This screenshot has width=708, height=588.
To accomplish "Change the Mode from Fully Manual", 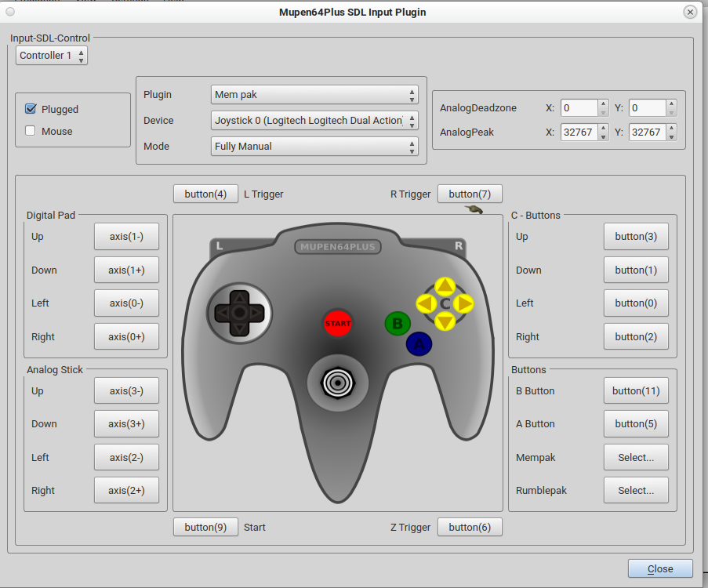I will pos(314,147).
